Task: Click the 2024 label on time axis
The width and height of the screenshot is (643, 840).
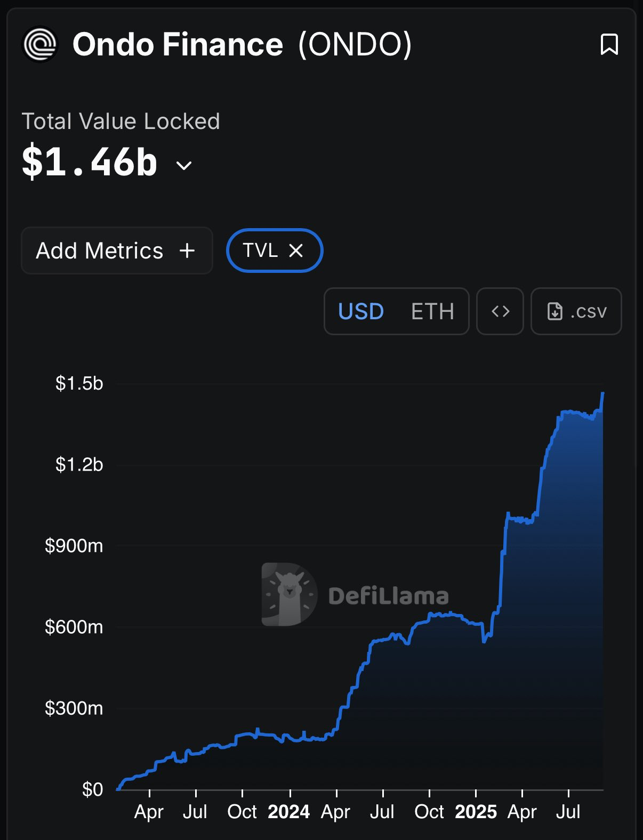Action: [288, 811]
